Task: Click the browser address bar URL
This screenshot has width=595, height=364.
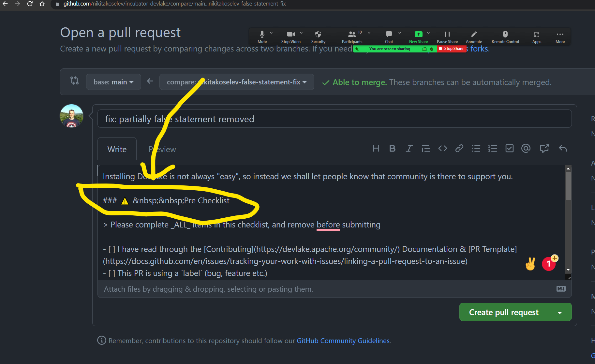Action: click(174, 4)
